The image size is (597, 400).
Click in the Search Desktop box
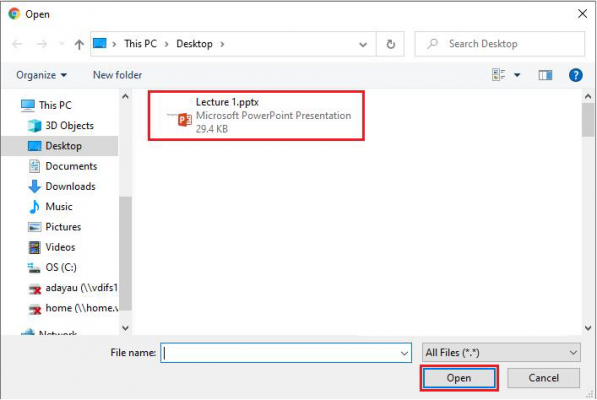(500, 44)
